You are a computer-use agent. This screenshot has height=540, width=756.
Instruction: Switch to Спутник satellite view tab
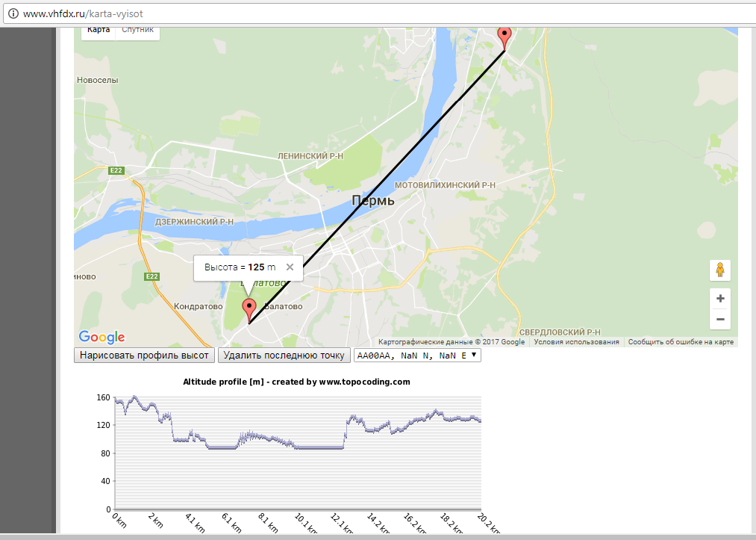point(137,30)
